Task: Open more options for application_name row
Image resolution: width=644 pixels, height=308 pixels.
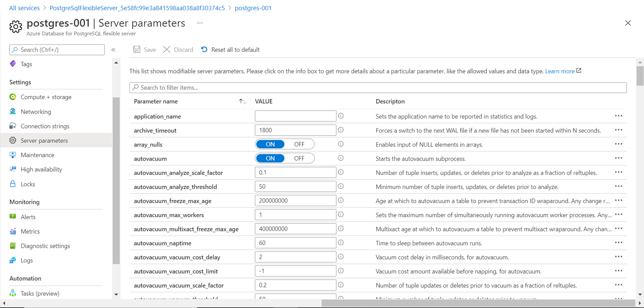Action: [x=619, y=116]
